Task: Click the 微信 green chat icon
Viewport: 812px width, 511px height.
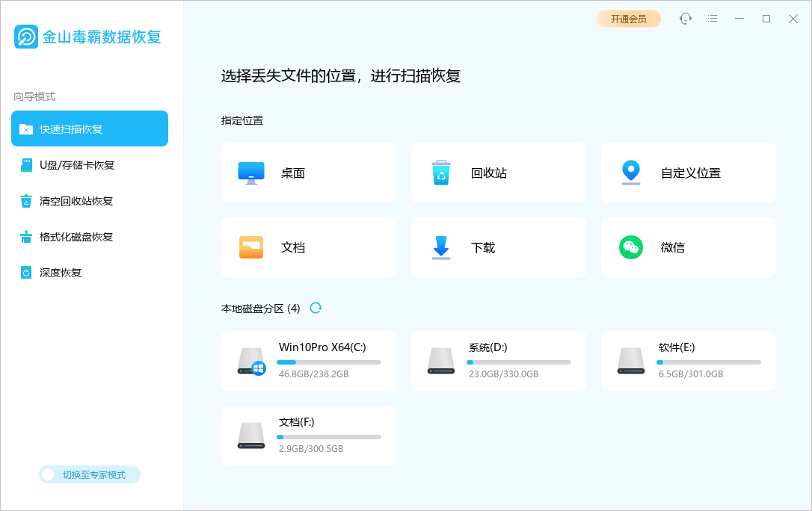Action: click(631, 247)
